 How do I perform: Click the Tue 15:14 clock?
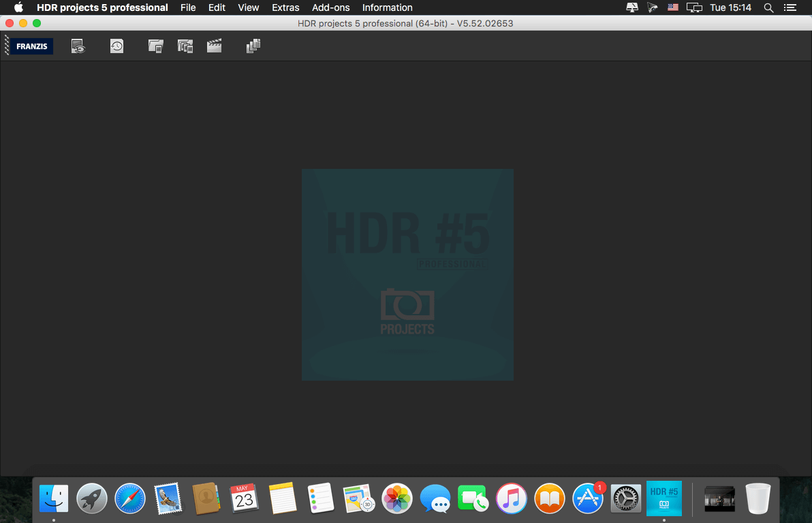[x=730, y=7]
